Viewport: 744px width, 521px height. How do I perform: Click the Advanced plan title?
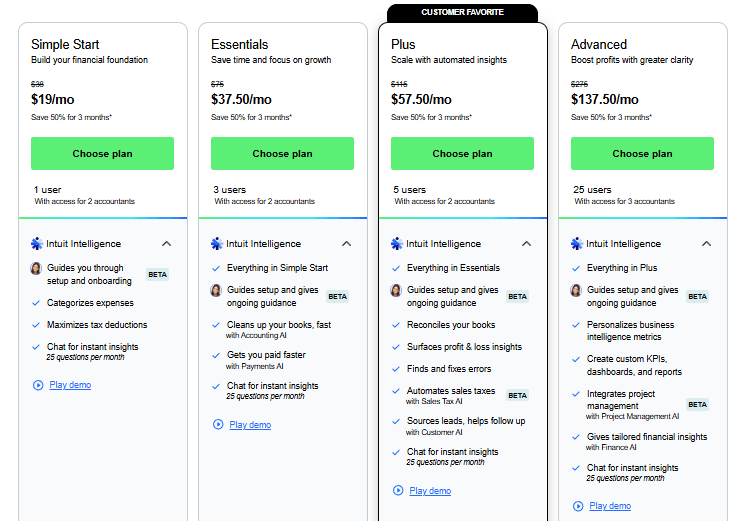pos(599,45)
